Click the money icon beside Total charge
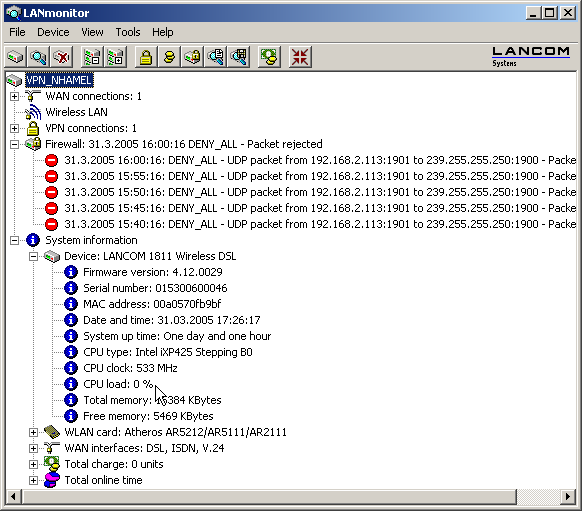The width and height of the screenshot is (582, 511). click(52, 464)
